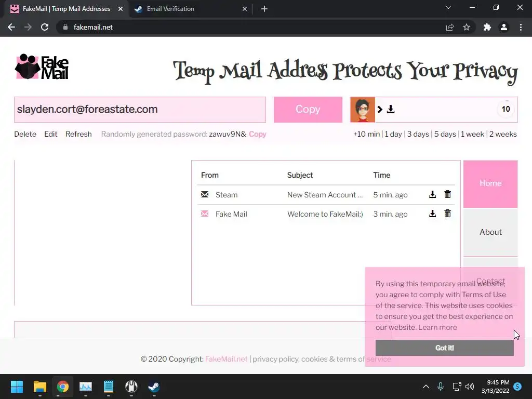This screenshot has height=399, width=532.
Task: Set mailbox lifetime to 1 week
Action: pos(472,134)
